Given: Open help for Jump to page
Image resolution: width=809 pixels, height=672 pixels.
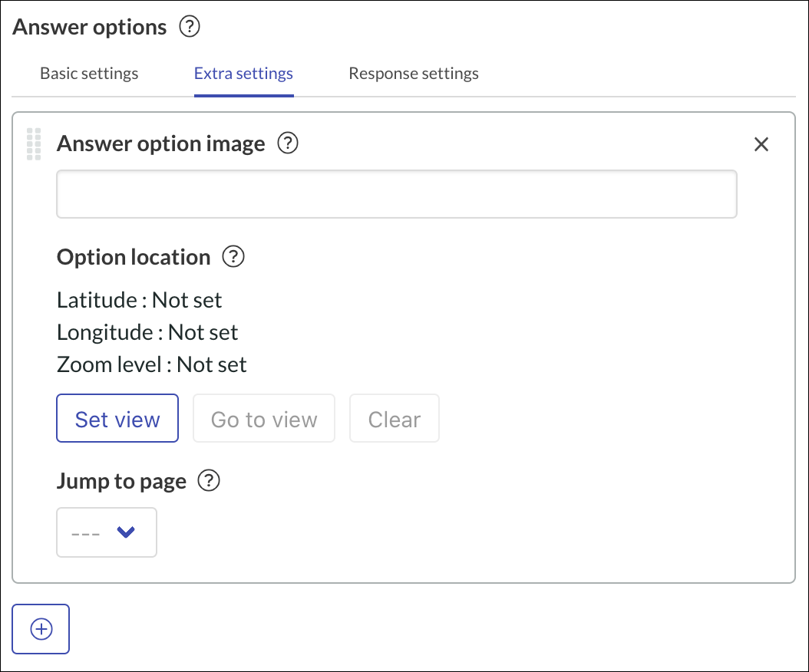Looking at the screenshot, I should [207, 481].
